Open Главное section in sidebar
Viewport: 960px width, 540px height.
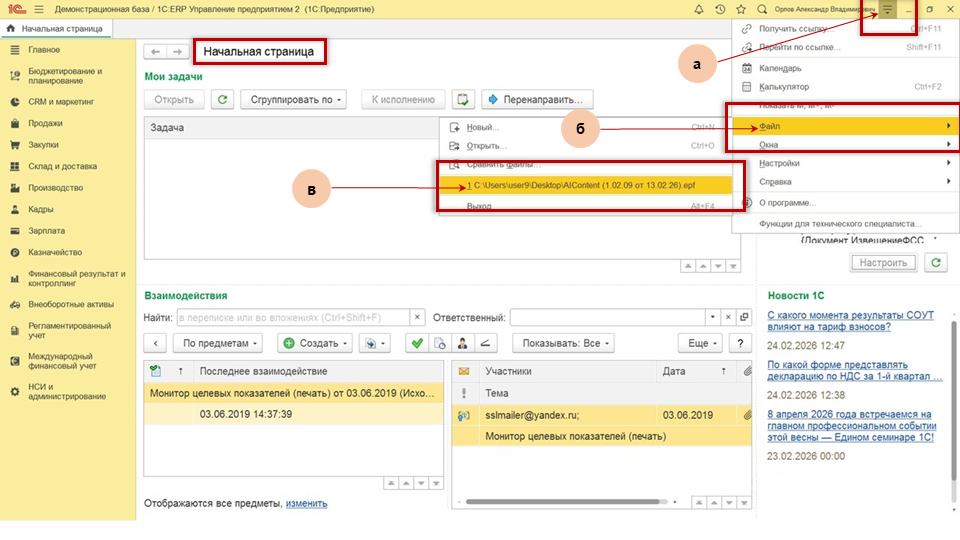coord(44,50)
